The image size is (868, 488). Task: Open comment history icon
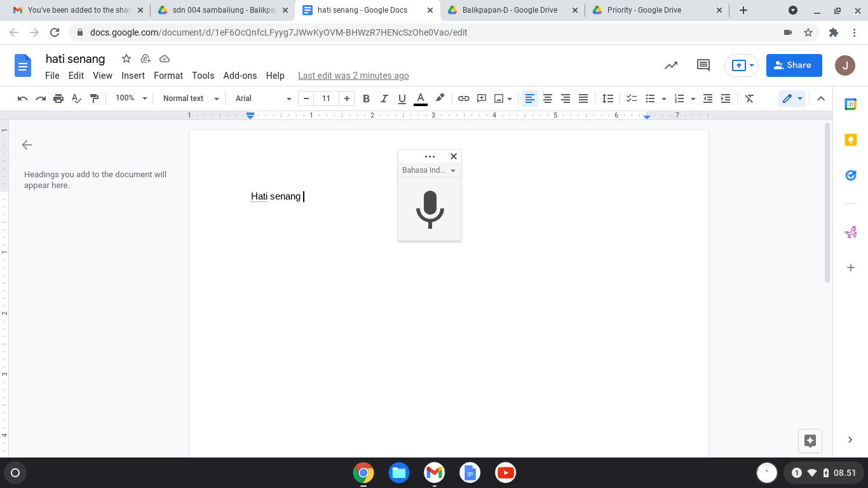[x=703, y=65]
